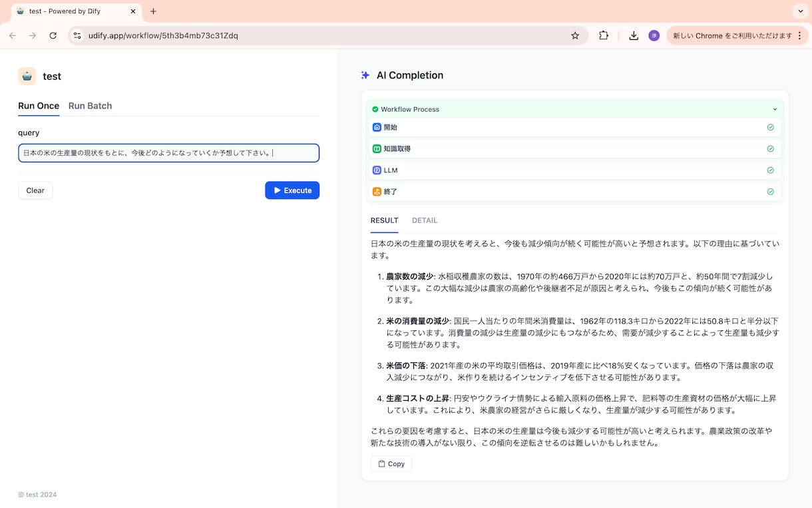Viewport: 812px width, 508px height.
Task: Click the green checkmark on 終了 row
Action: pyautogui.click(x=770, y=192)
